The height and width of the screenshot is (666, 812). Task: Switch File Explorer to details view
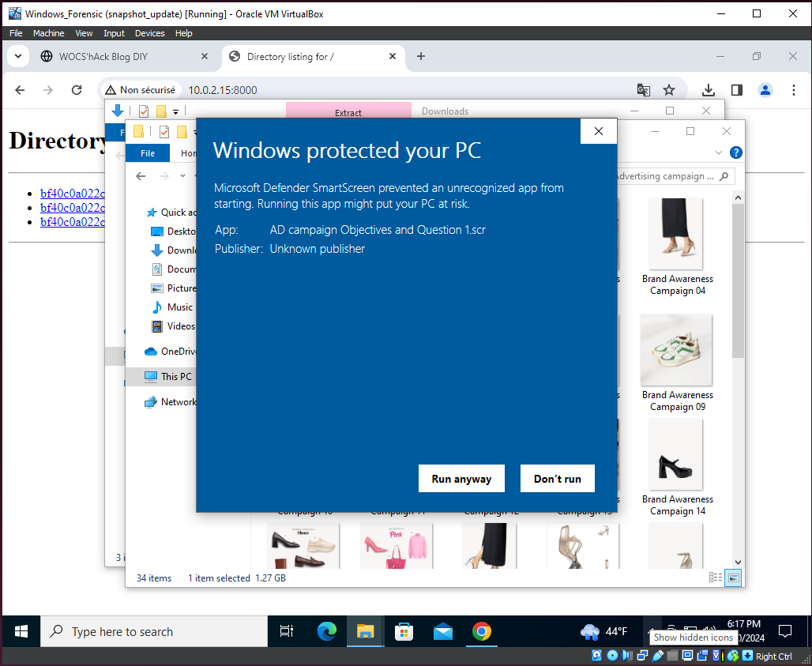(716, 578)
